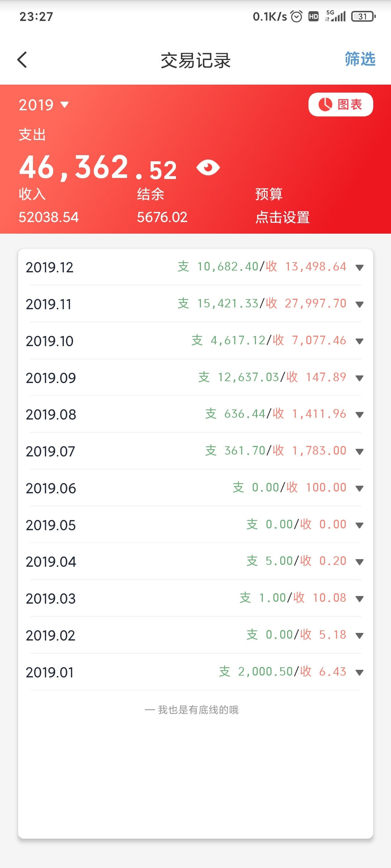
Task: Click the footer text 我也是有底线的哦
Action: click(198, 710)
